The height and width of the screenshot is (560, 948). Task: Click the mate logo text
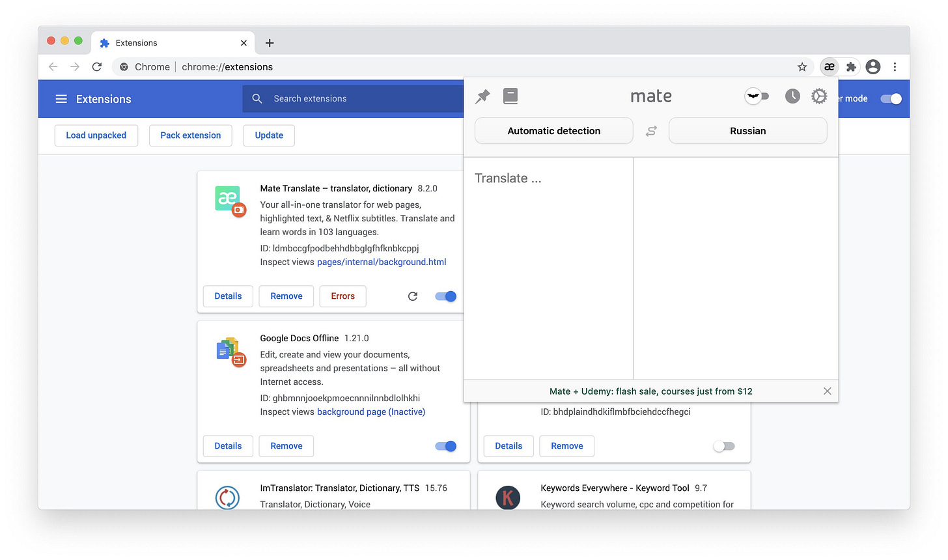click(x=651, y=96)
